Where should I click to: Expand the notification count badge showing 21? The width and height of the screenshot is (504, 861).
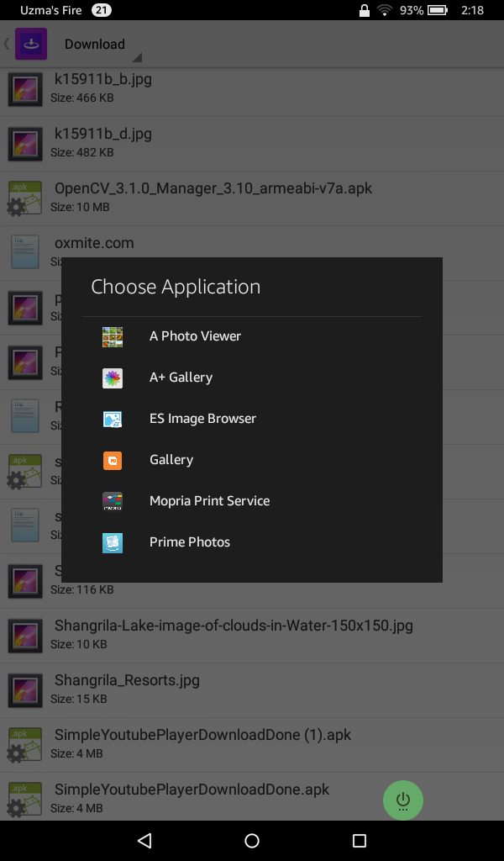pyautogui.click(x=102, y=11)
